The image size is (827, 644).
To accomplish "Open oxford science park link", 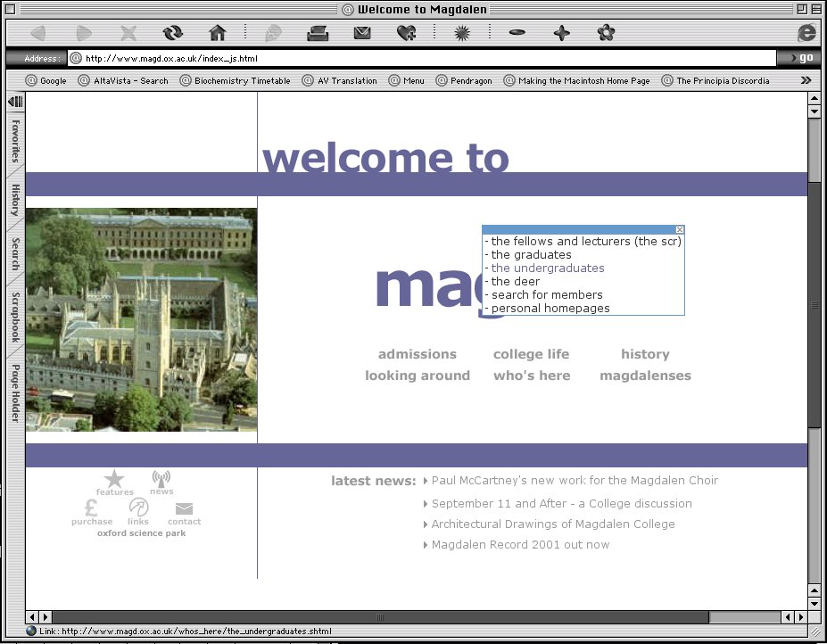I will point(141,533).
